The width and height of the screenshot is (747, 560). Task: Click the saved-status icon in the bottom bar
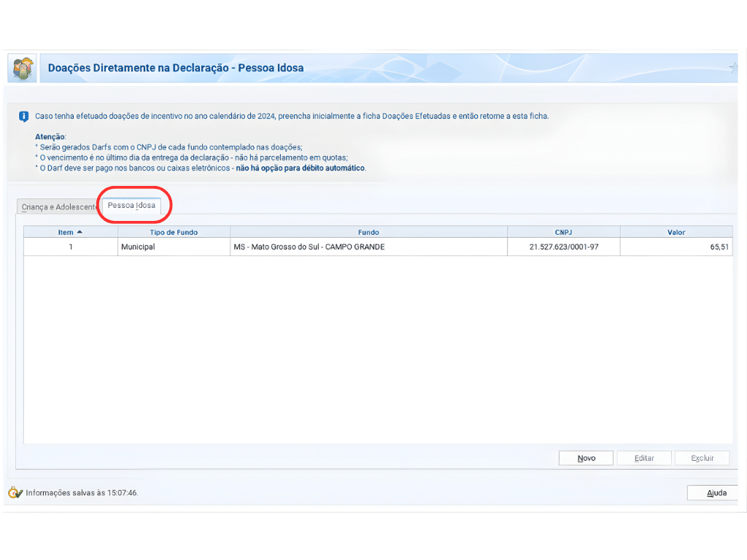point(15,493)
